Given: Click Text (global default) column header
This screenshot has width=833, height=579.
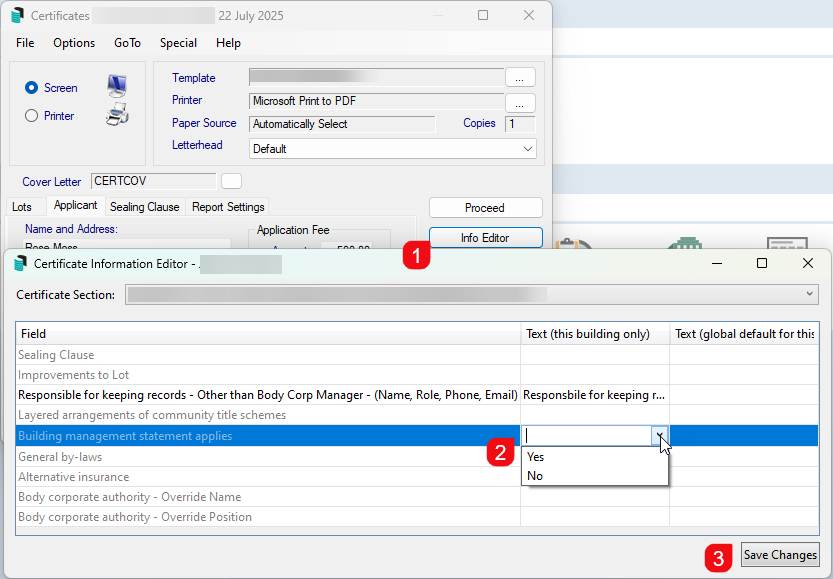Looking at the screenshot, I should pyautogui.click(x=744, y=334).
